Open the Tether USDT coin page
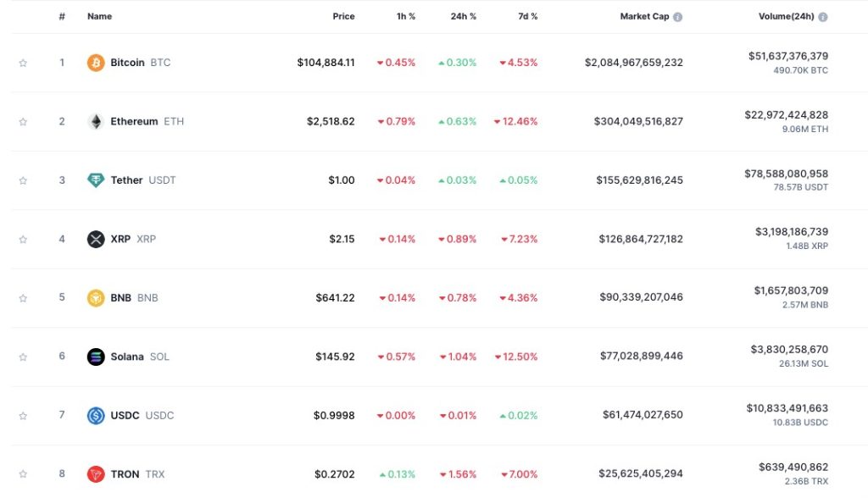868x498 pixels. (x=143, y=180)
